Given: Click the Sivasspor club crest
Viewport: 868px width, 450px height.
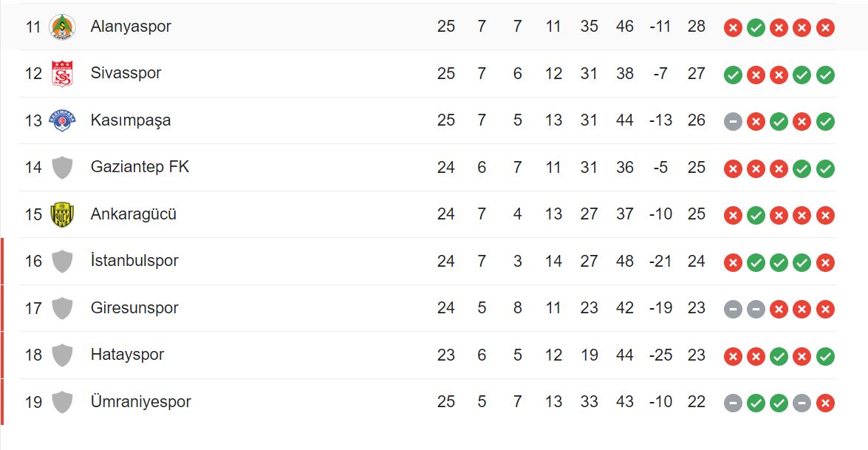Looking at the screenshot, I should 62,74.
